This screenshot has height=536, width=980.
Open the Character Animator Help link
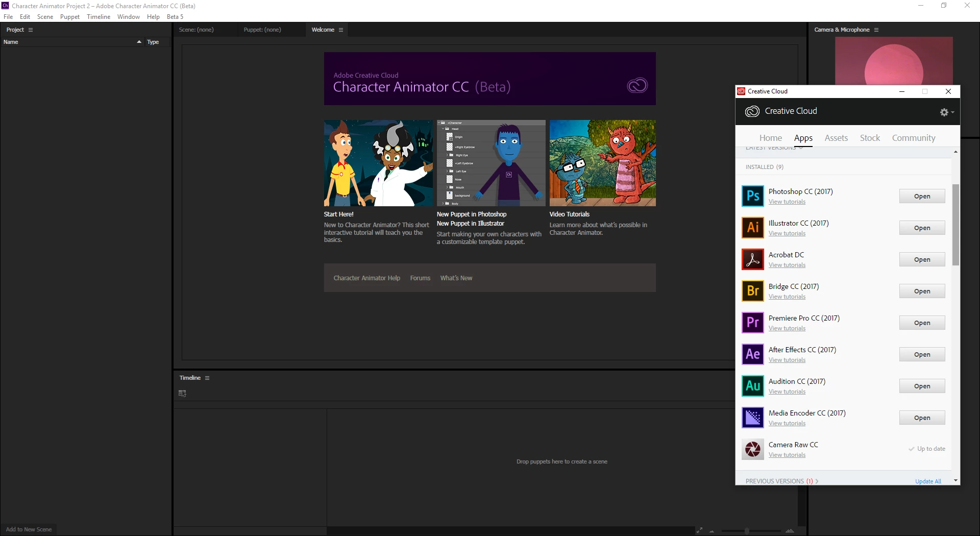[366, 278]
